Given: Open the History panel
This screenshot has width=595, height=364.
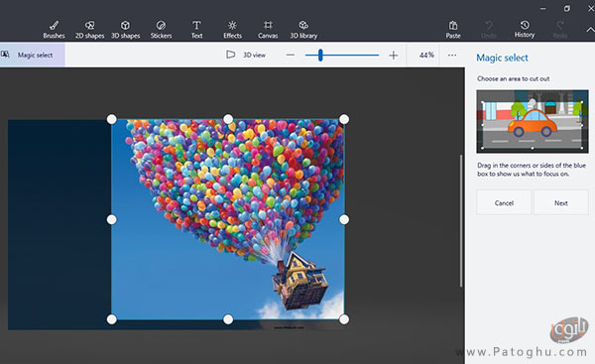Looking at the screenshot, I should (x=525, y=30).
